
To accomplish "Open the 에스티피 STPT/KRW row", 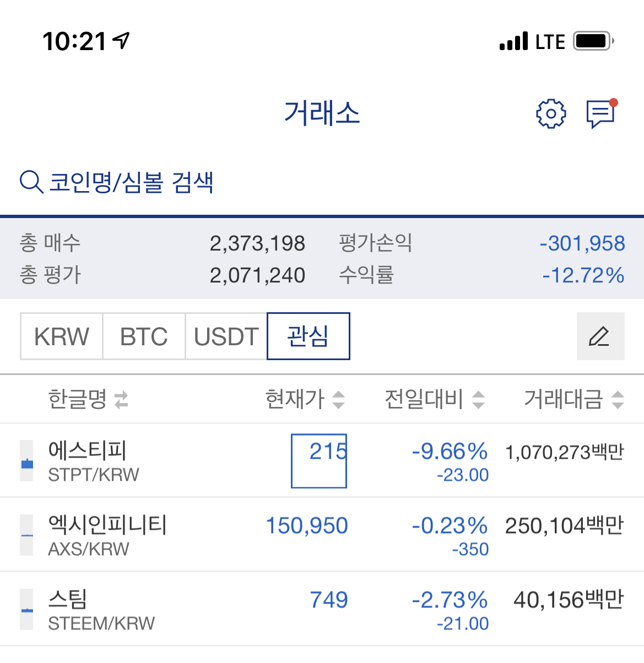I will 322,460.
